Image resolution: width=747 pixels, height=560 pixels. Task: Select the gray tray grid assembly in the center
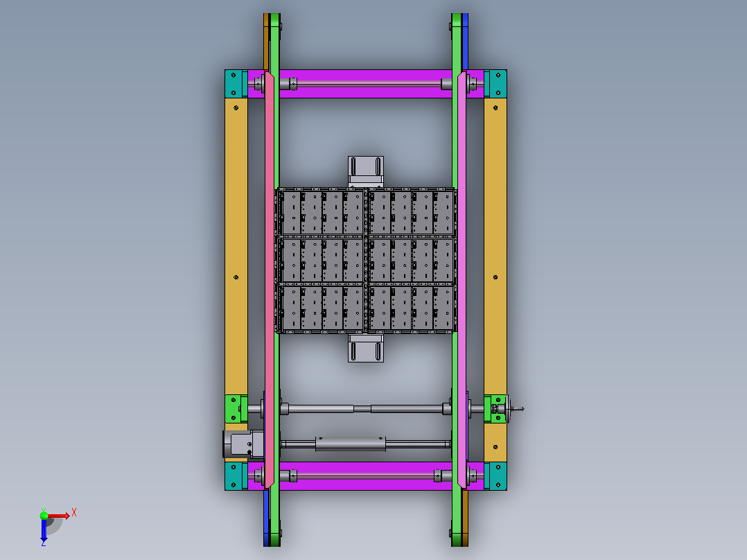coord(366,261)
